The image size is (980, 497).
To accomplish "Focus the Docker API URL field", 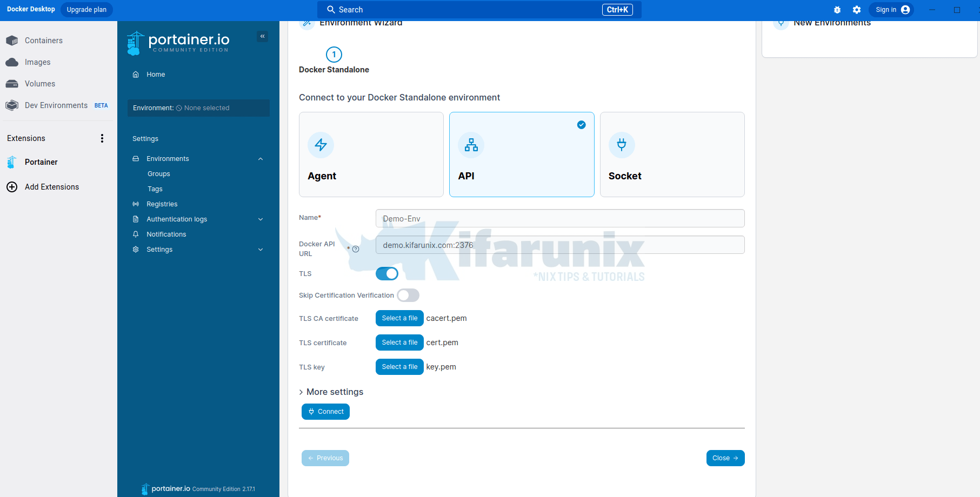I will [x=560, y=245].
